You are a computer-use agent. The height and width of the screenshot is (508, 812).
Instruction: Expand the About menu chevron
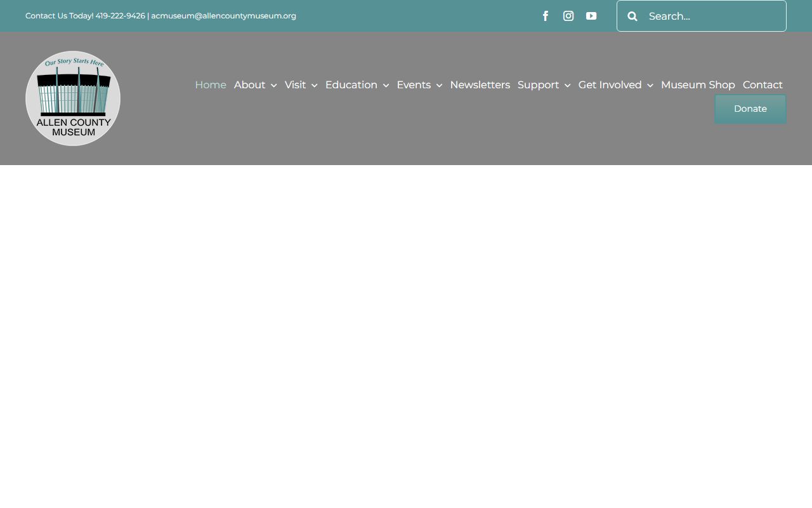[x=273, y=86]
